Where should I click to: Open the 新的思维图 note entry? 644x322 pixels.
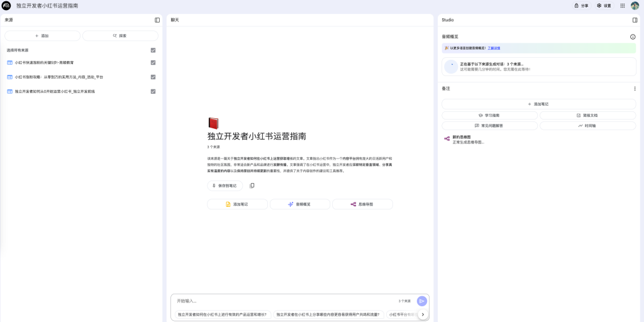point(539,139)
